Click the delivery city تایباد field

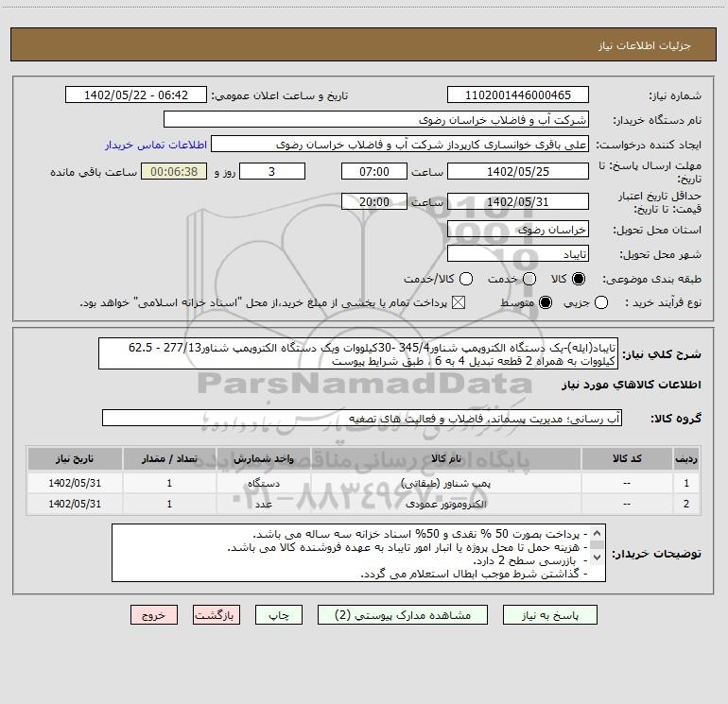pyautogui.click(x=518, y=253)
